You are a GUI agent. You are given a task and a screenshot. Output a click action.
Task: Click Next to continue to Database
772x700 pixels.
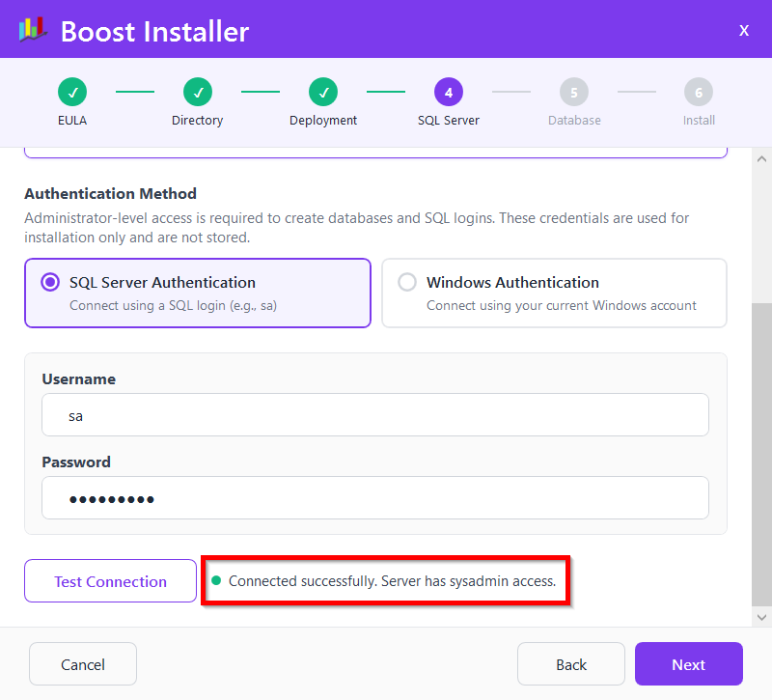point(689,664)
